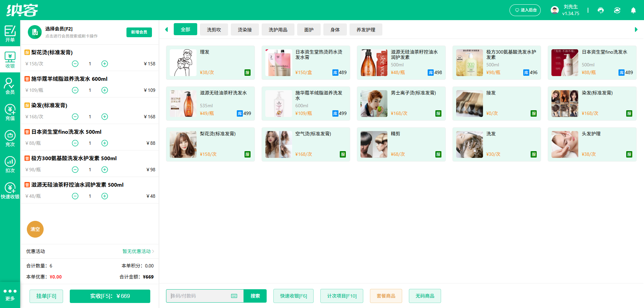Open 快速收银 in the sidebar
644x308 pixels.
click(x=10, y=190)
